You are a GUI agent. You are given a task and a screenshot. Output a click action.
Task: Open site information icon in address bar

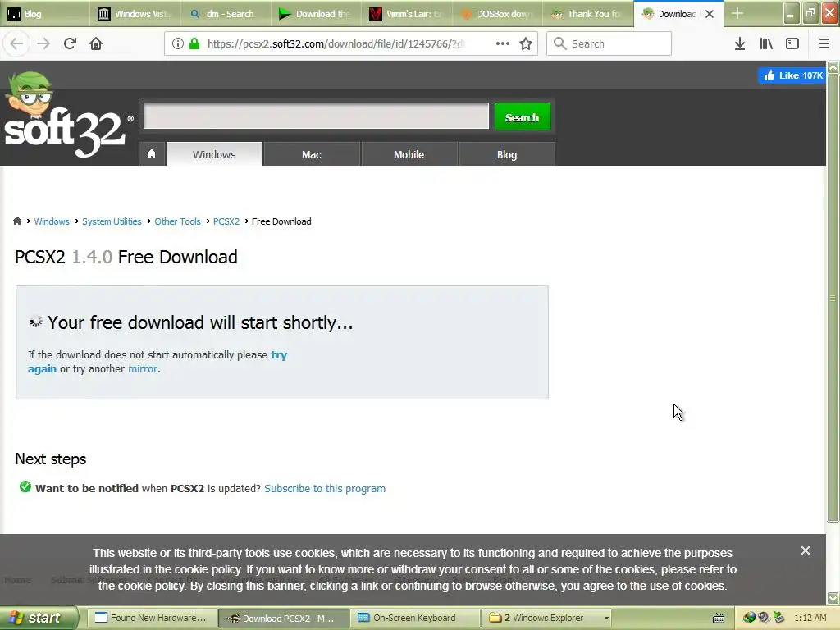click(x=178, y=43)
